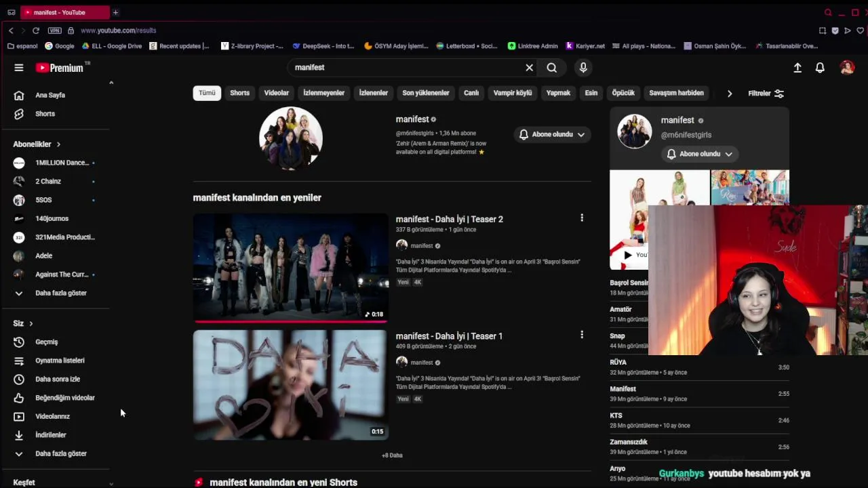
Task: Open a new browser tab
Action: tap(115, 12)
